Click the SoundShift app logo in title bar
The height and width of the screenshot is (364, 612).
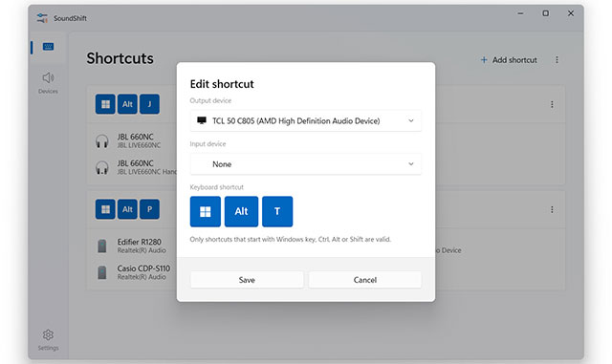[42, 18]
